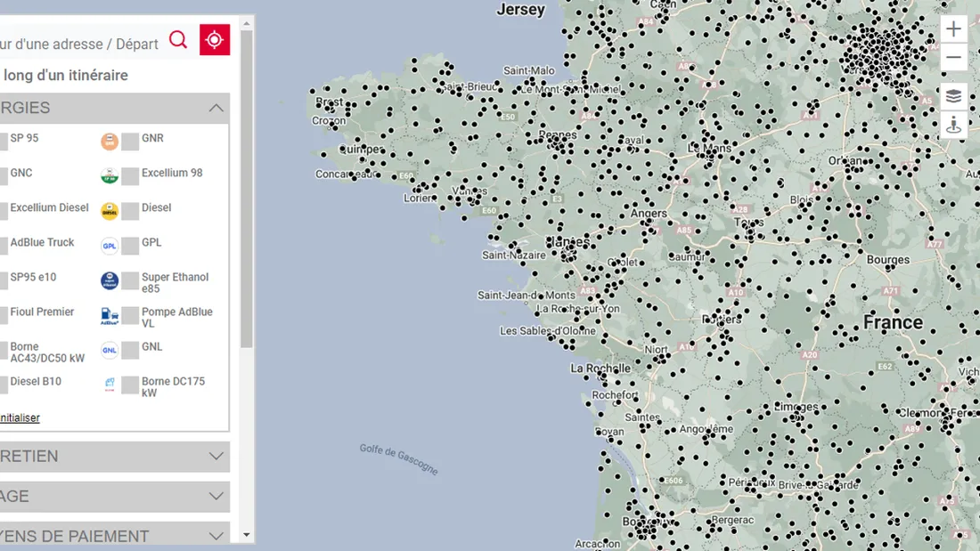Image resolution: width=980 pixels, height=551 pixels.
Task: Zoom in on the map
Action: tap(953, 28)
